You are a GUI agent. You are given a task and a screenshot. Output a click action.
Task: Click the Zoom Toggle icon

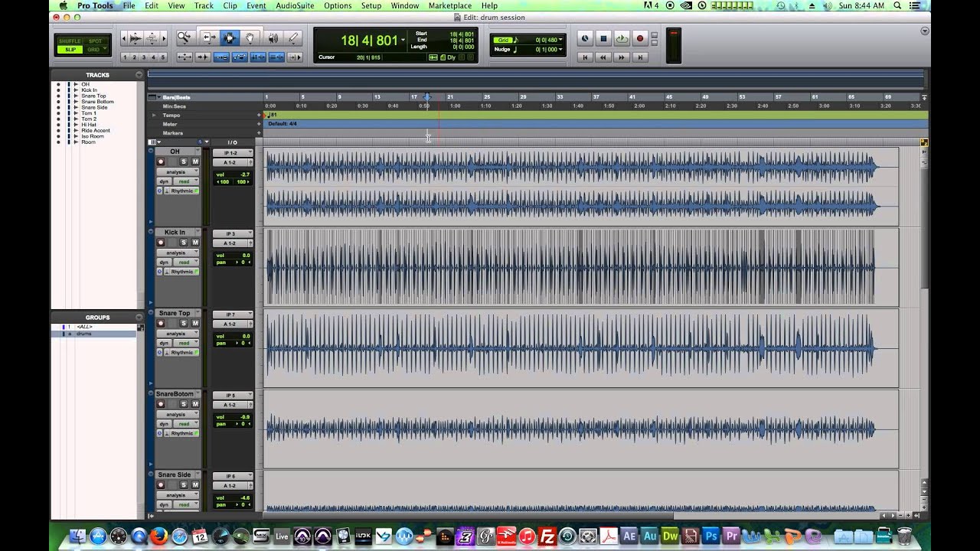point(184,57)
